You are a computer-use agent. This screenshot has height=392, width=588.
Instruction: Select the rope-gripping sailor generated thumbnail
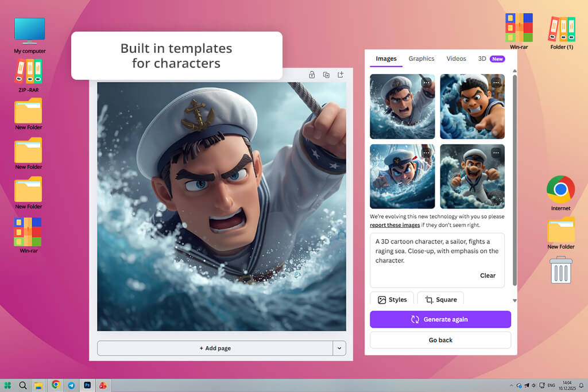403,106
